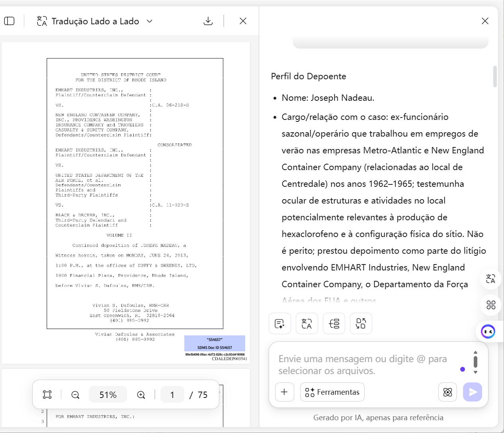Click the fit-to-page icon in the zoom bar
The image size is (504, 433).
[x=47, y=395]
